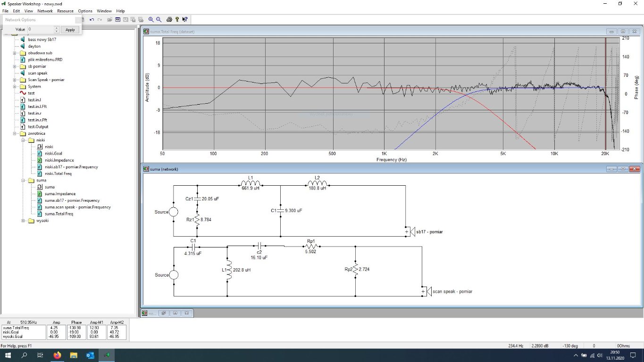Expand the System folder

pyautogui.click(x=16, y=87)
